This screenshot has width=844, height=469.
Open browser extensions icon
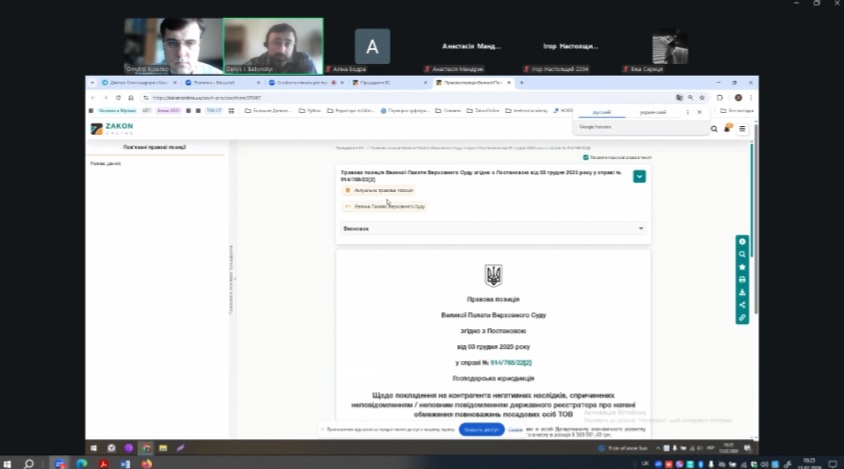(720, 97)
